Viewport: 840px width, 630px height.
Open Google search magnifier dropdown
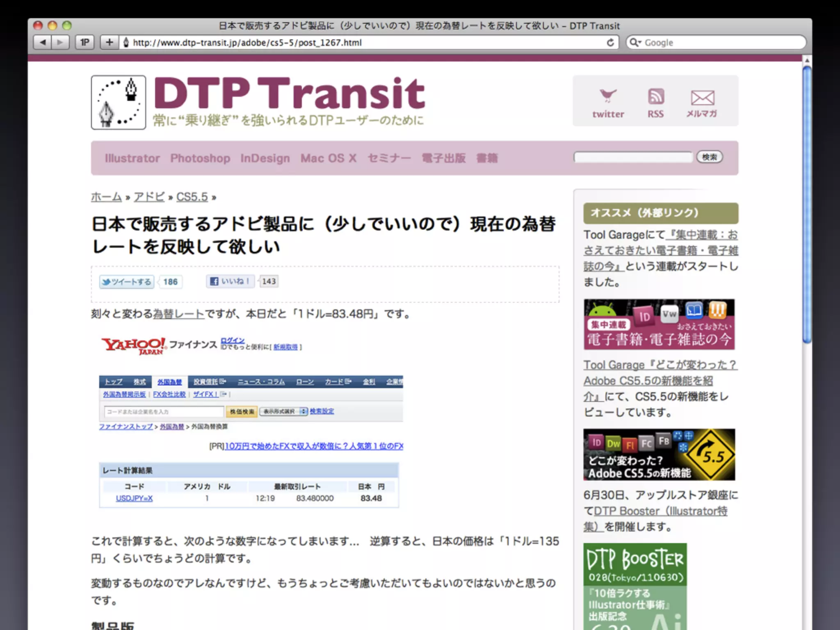tap(635, 43)
